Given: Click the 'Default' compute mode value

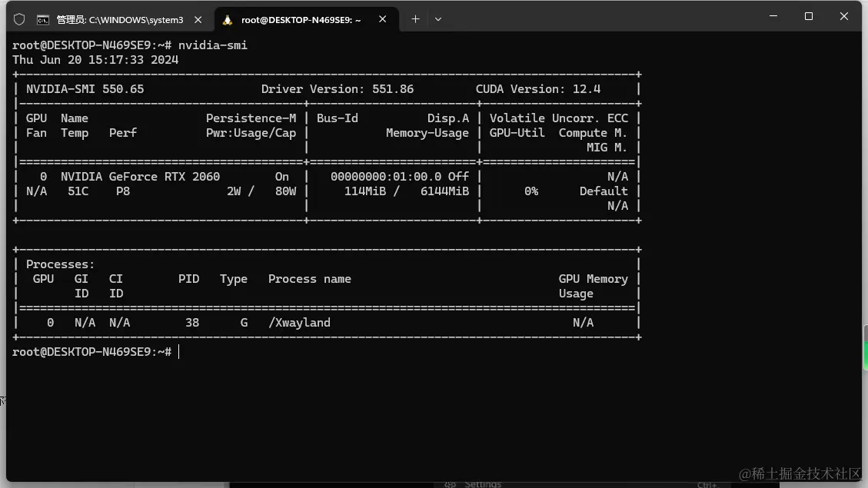Looking at the screenshot, I should click(604, 191).
